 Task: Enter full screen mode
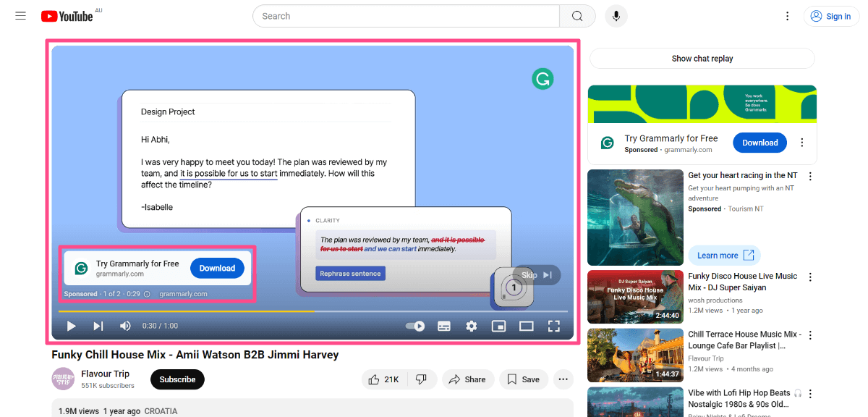click(553, 327)
